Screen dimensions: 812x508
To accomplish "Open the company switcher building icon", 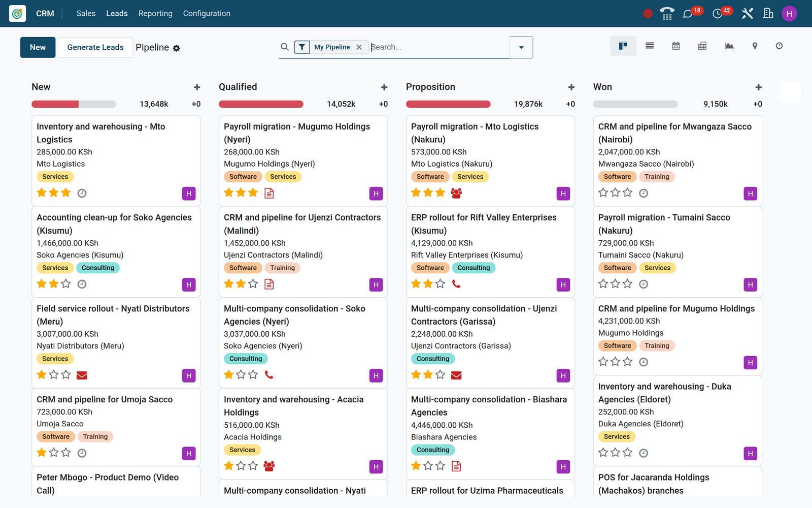I will point(768,14).
